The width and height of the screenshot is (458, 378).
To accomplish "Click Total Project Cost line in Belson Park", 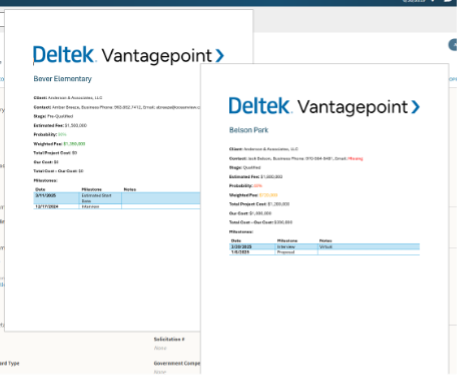I will point(259,204).
